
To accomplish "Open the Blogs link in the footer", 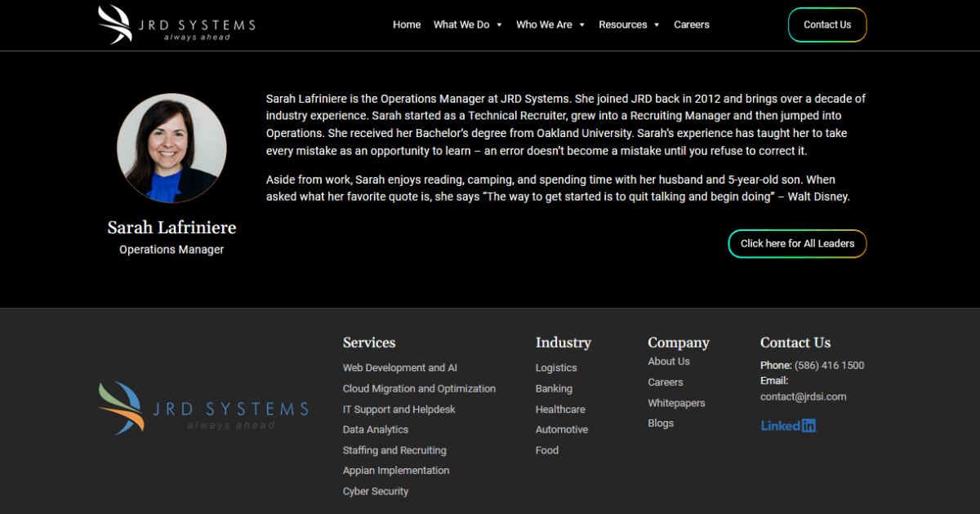I will tap(661, 423).
